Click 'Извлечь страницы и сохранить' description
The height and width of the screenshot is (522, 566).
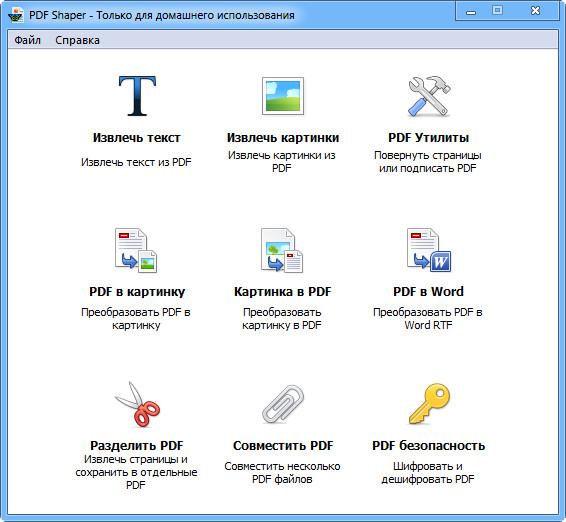pos(136,472)
